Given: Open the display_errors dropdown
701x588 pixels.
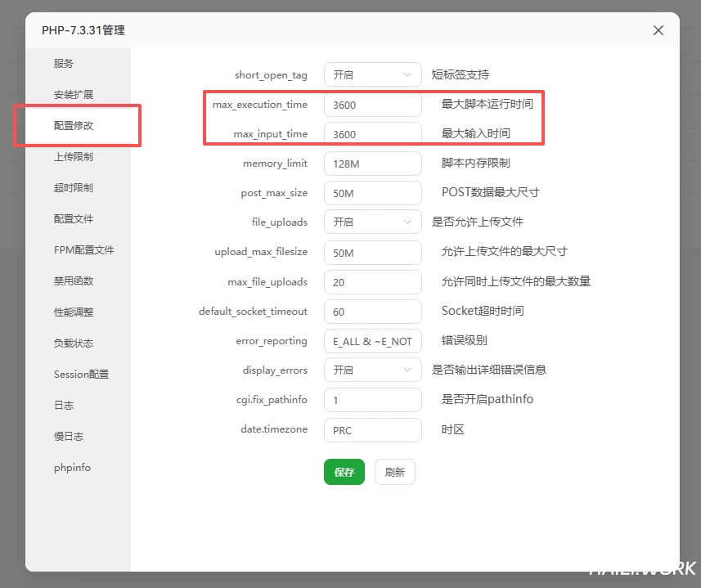Looking at the screenshot, I should coord(372,370).
